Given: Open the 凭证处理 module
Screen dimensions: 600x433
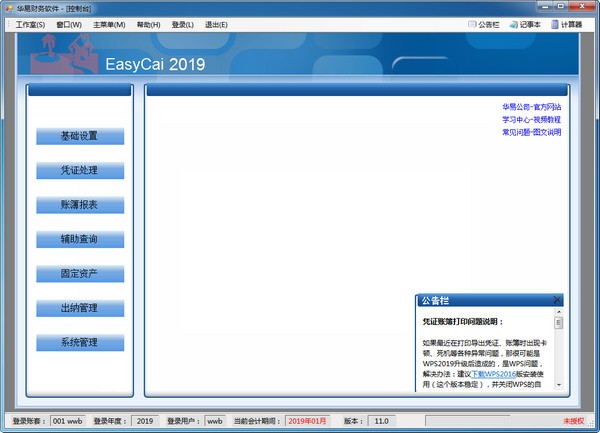Looking at the screenshot, I should pos(80,171).
